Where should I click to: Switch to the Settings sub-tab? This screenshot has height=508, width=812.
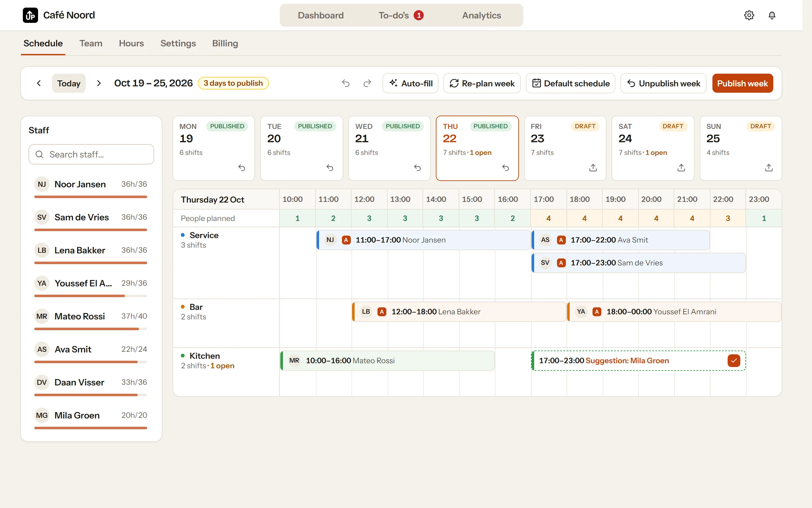[178, 43]
